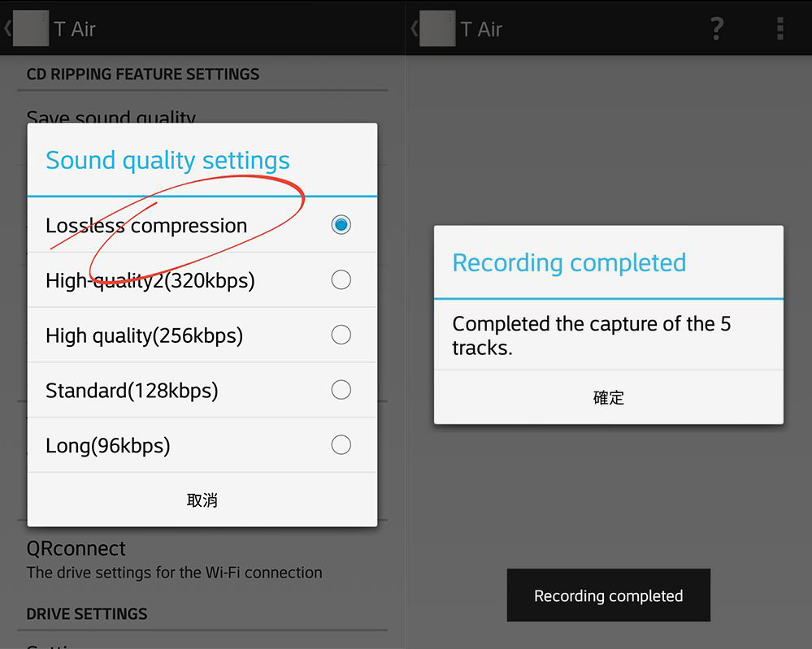The height and width of the screenshot is (649, 812).
Task: Go back using the right screen's chevron
Action: 414,29
